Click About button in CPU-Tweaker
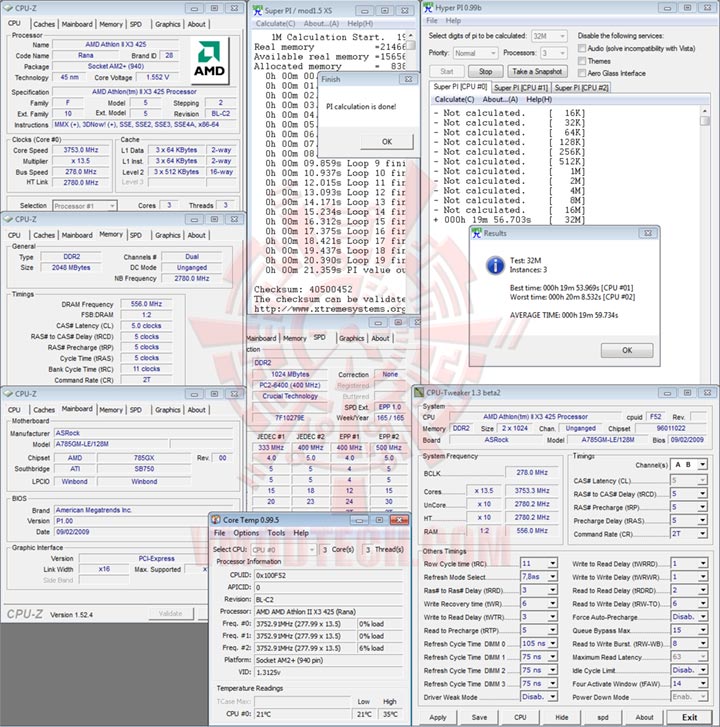720x727 pixels. click(644, 717)
